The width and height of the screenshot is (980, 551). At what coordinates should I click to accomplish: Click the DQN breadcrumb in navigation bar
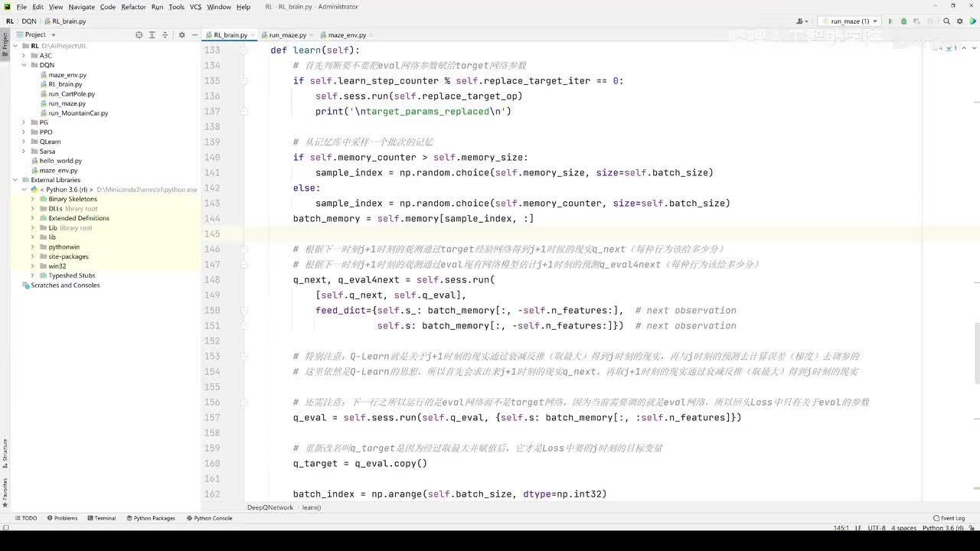tap(29, 21)
